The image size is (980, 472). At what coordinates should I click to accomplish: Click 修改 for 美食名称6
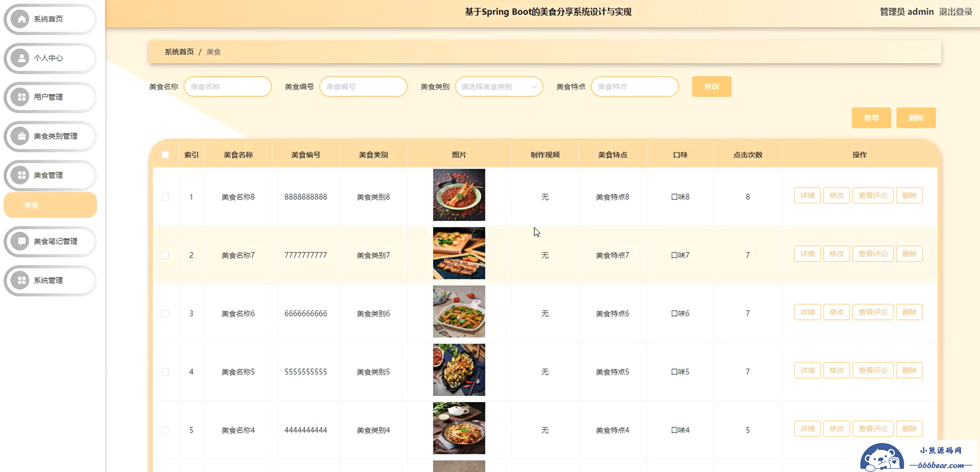coord(837,312)
